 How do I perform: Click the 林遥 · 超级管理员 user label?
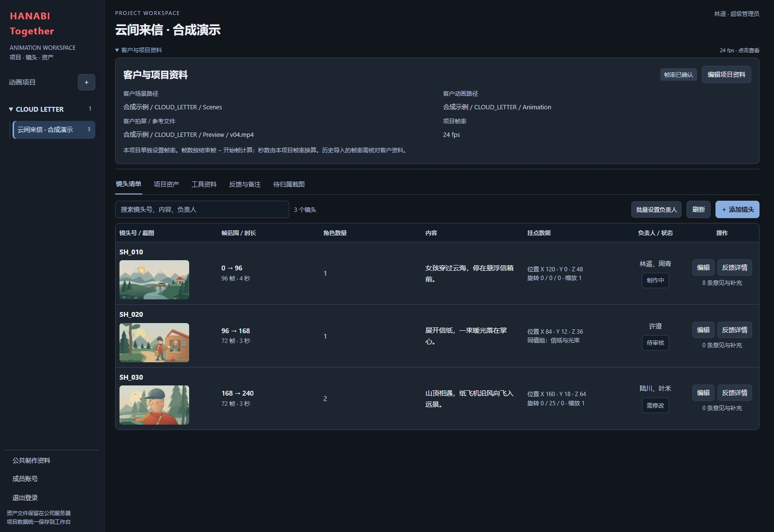[x=737, y=14]
